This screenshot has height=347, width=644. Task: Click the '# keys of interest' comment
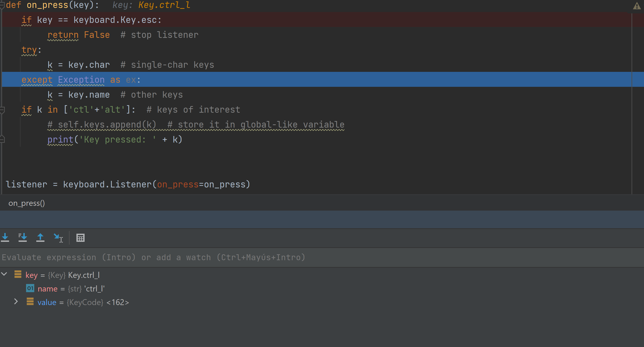pyautogui.click(x=193, y=109)
